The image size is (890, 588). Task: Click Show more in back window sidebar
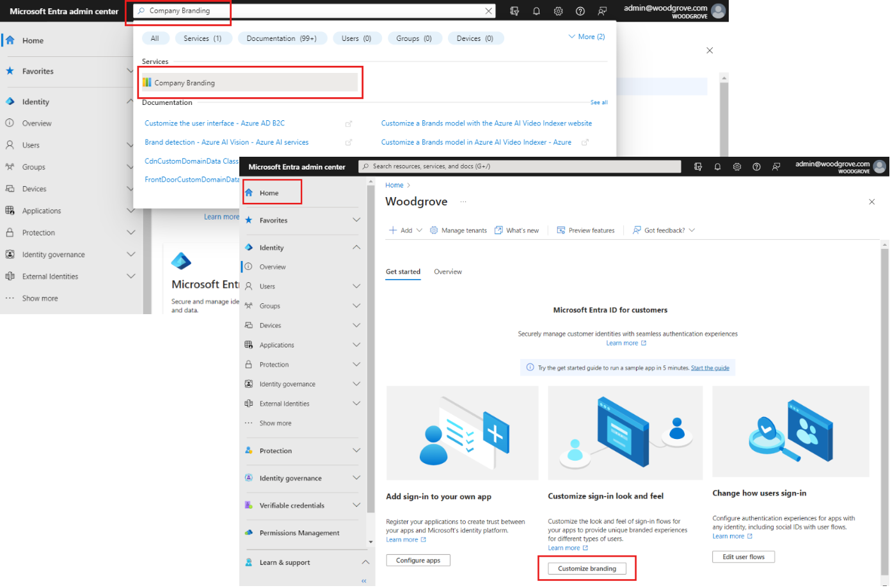point(40,299)
